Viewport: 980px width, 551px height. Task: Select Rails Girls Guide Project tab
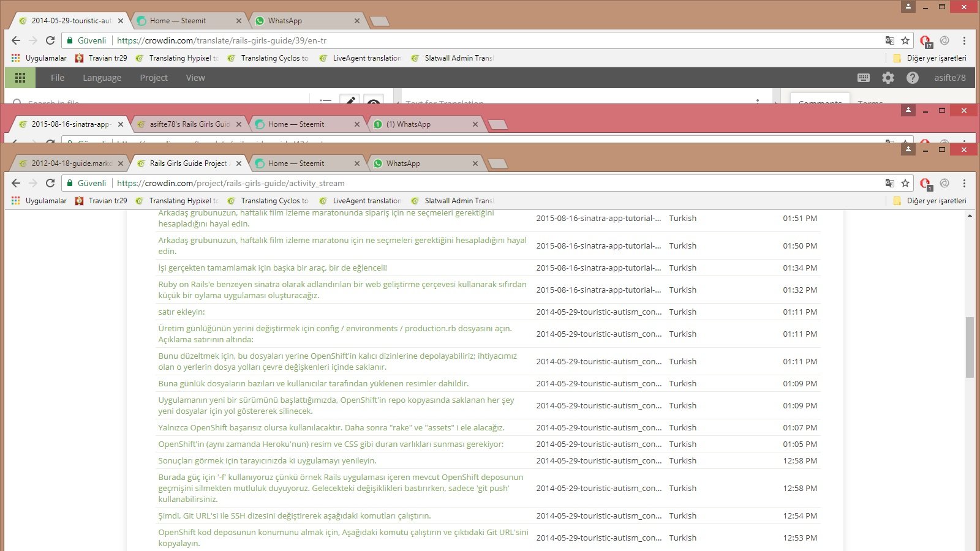coord(189,163)
